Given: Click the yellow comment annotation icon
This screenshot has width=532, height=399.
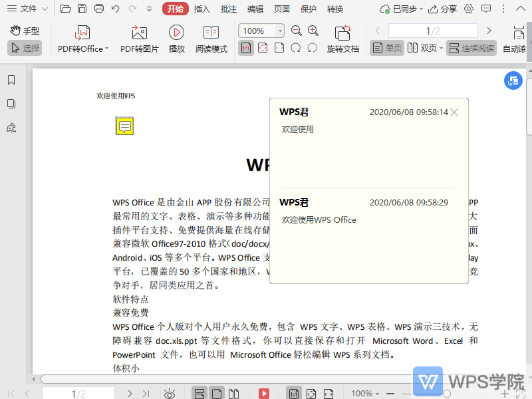Looking at the screenshot, I should click(125, 125).
